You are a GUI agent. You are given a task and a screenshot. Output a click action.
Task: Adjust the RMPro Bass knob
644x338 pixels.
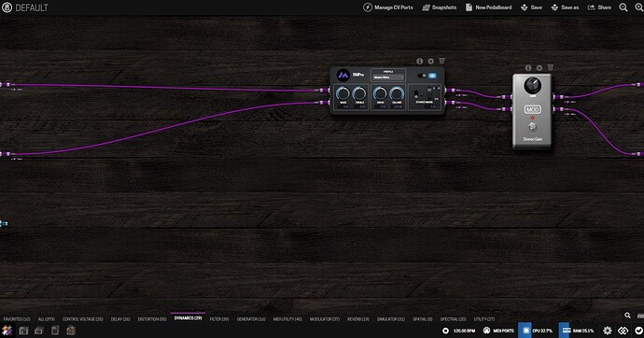[x=343, y=93]
